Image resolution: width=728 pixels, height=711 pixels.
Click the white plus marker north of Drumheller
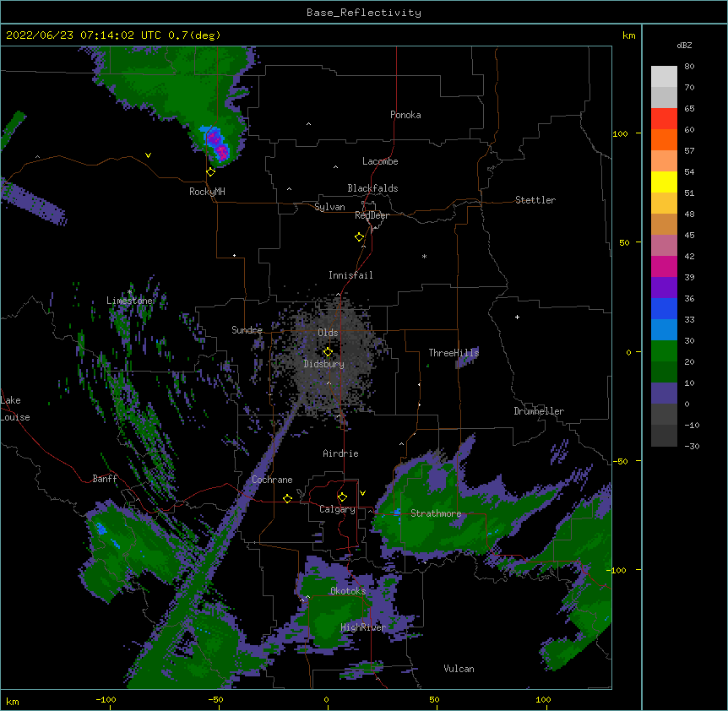(517, 317)
